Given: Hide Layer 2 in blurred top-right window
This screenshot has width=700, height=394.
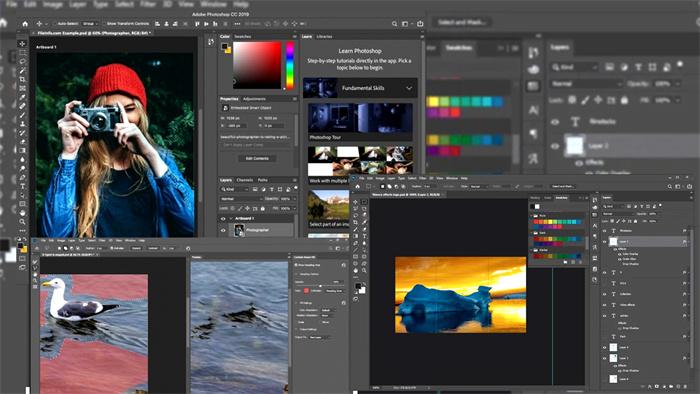Looking at the screenshot, I should coord(555,146).
